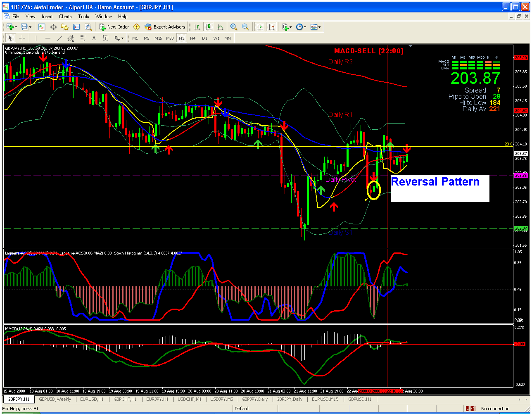Select the horizontal line tool
Image resolution: width=532 pixels, height=414 pixels.
[48, 38]
